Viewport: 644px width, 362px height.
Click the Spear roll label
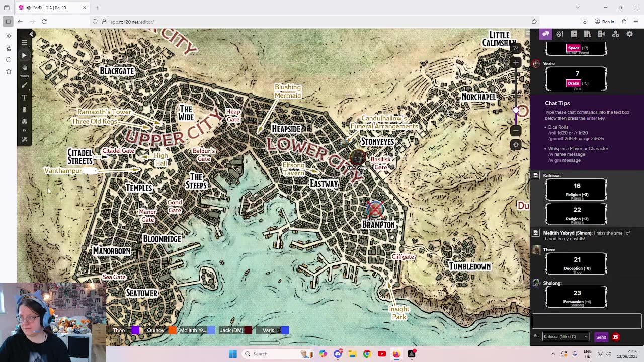573,48
